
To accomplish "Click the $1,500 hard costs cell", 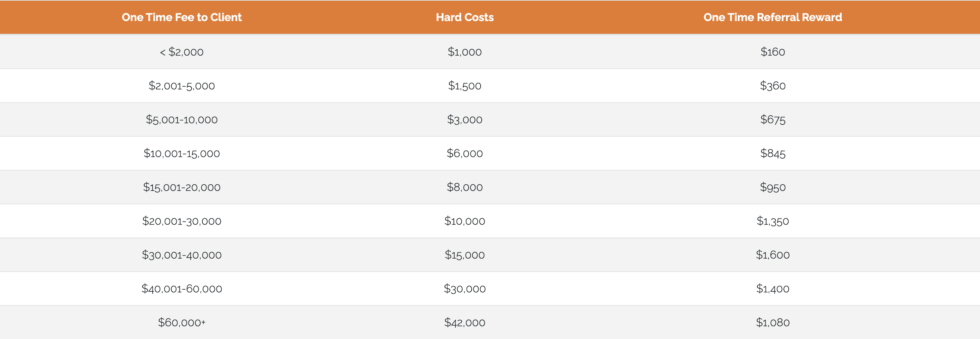I will coord(464,86).
